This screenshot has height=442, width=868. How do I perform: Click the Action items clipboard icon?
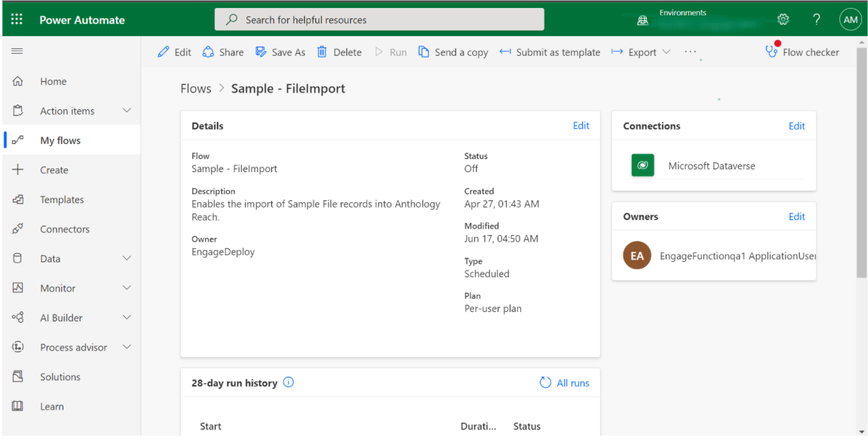tap(18, 110)
